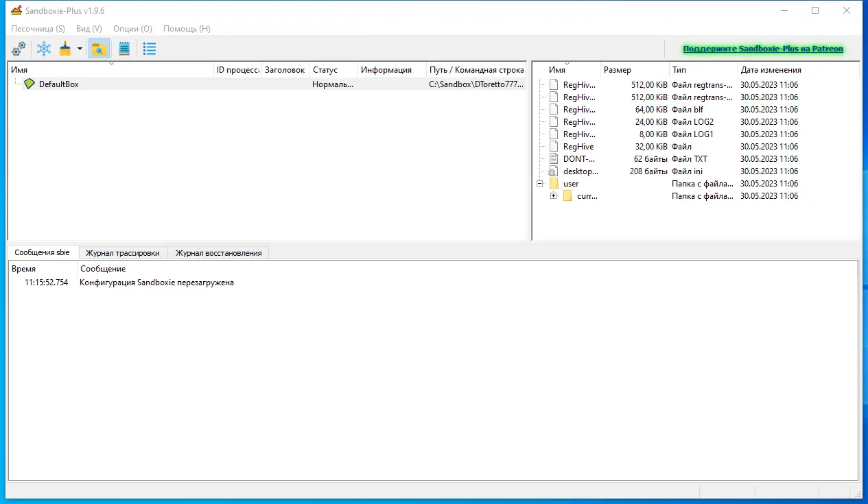Toggle the file browser panel folder icon
This screenshot has width=868, height=504.
pyautogui.click(x=99, y=49)
